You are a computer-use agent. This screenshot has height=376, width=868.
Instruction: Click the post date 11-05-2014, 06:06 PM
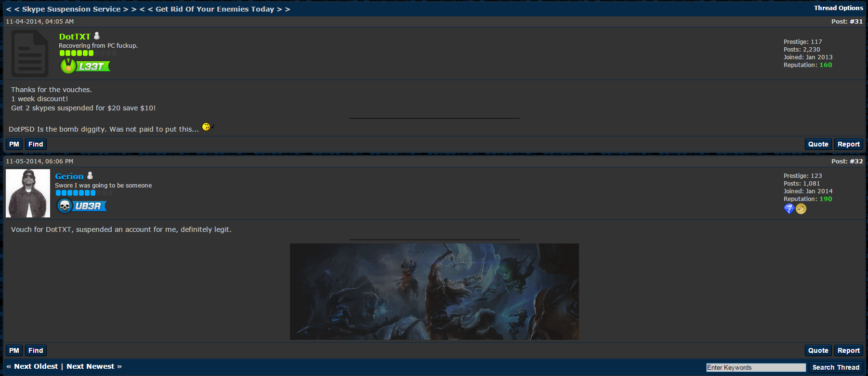pos(39,161)
